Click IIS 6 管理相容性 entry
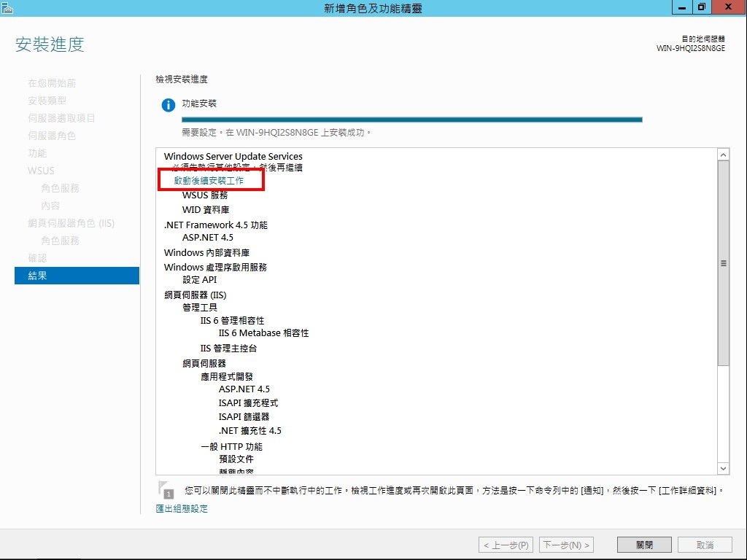Screen dimensions: 747x560 coord(232,321)
